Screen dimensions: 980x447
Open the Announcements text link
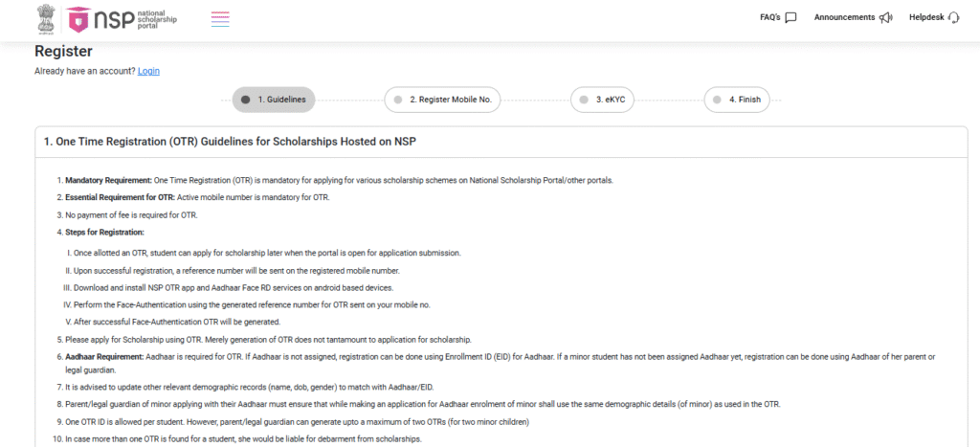pos(844,17)
